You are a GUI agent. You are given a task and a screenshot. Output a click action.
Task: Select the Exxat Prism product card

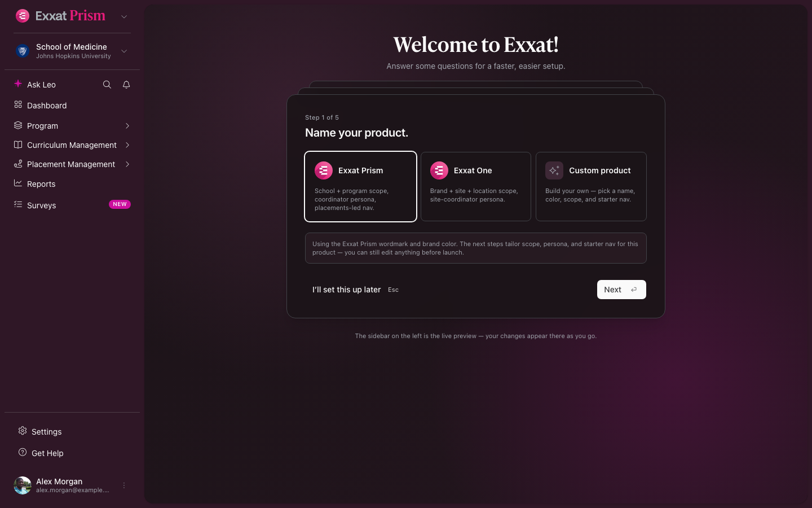[360, 186]
